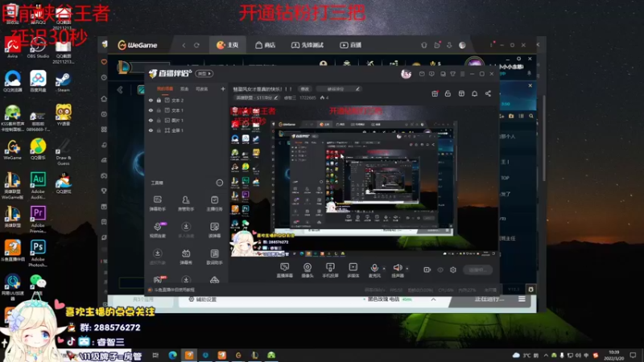Click the open padlock icon above the preview

pyautogui.click(x=448, y=93)
